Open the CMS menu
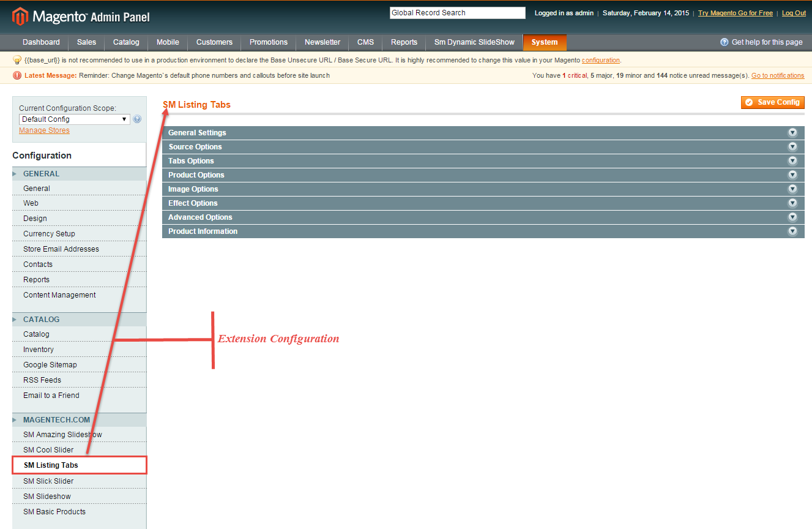 tap(365, 42)
